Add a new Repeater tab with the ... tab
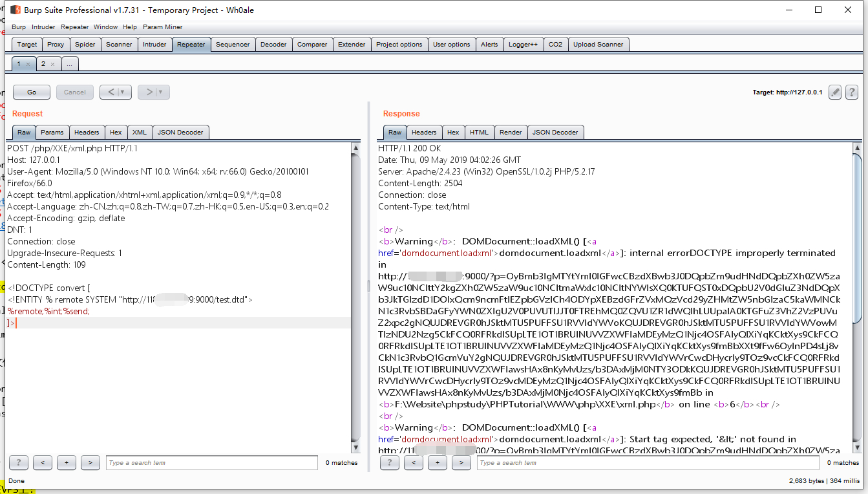Image resolution: width=868 pixels, height=494 pixels. click(x=70, y=64)
